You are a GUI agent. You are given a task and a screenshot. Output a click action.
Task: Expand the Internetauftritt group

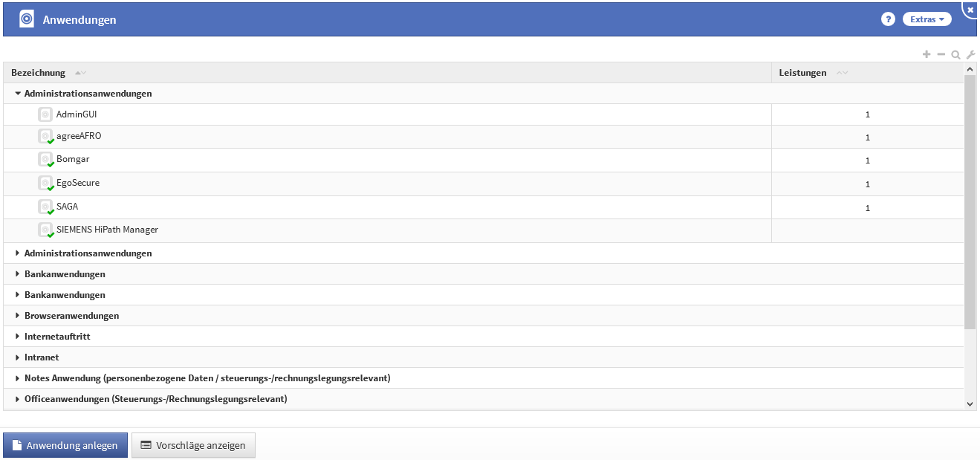[18, 337]
